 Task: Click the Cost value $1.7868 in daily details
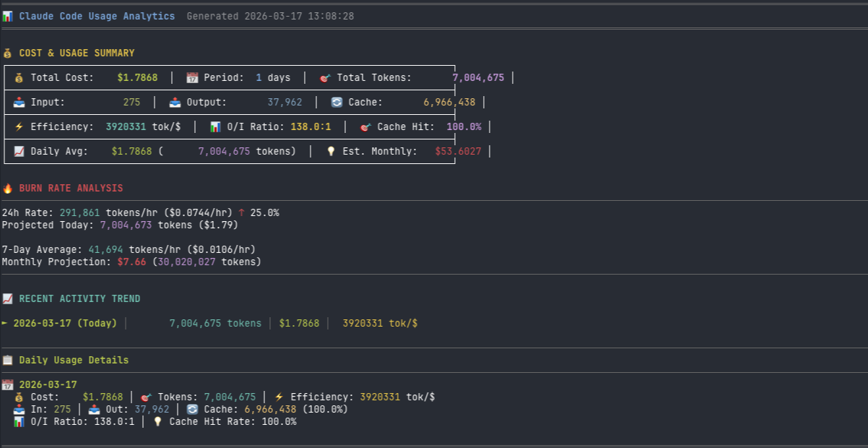[x=103, y=397]
